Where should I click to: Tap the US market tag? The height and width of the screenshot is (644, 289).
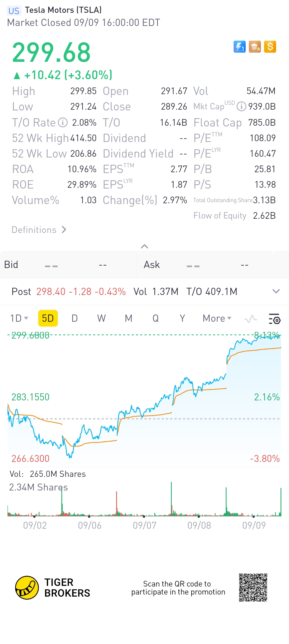point(14,11)
